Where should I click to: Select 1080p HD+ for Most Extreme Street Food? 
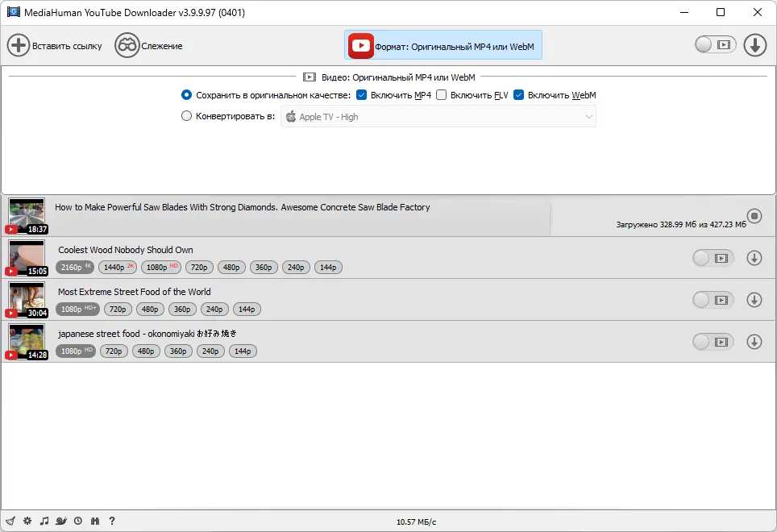pos(78,309)
